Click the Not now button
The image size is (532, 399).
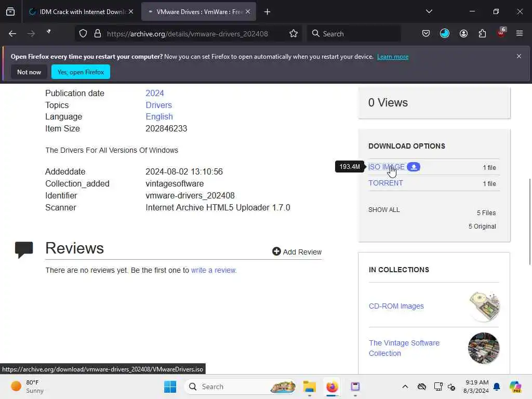tap(29, 72)
